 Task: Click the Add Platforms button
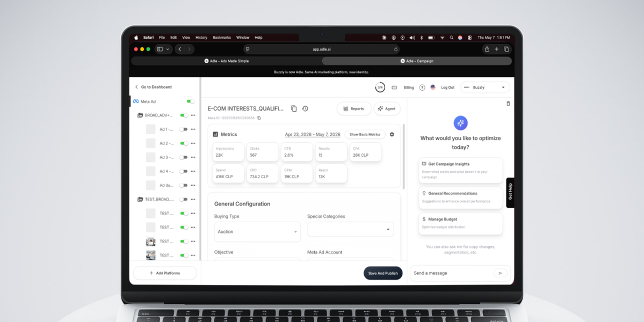pos(165,273)
